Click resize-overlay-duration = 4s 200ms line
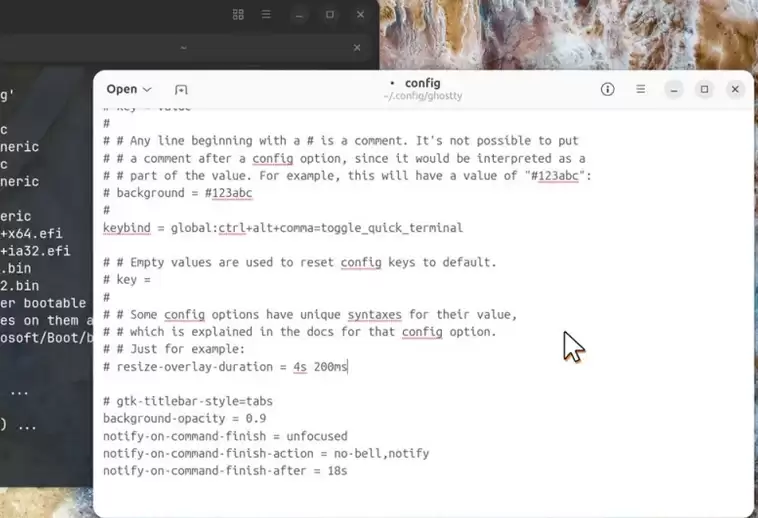This screenshot has height=518, width=758. click(225, 367)
